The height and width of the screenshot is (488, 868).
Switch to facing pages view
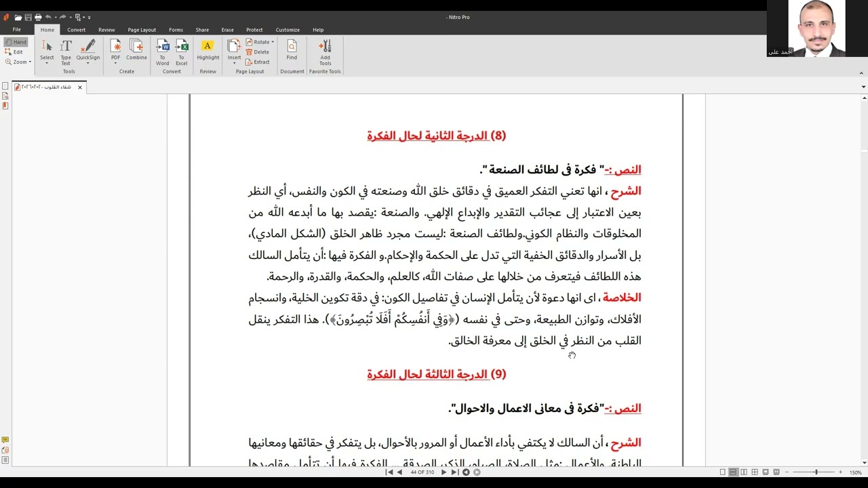click(x=744, y=472)
